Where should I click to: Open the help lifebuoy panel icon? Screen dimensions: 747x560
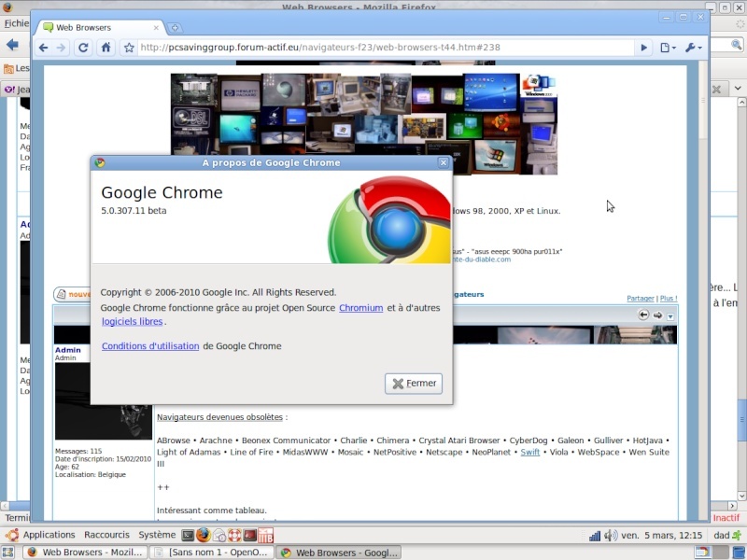tap(234, 536)
